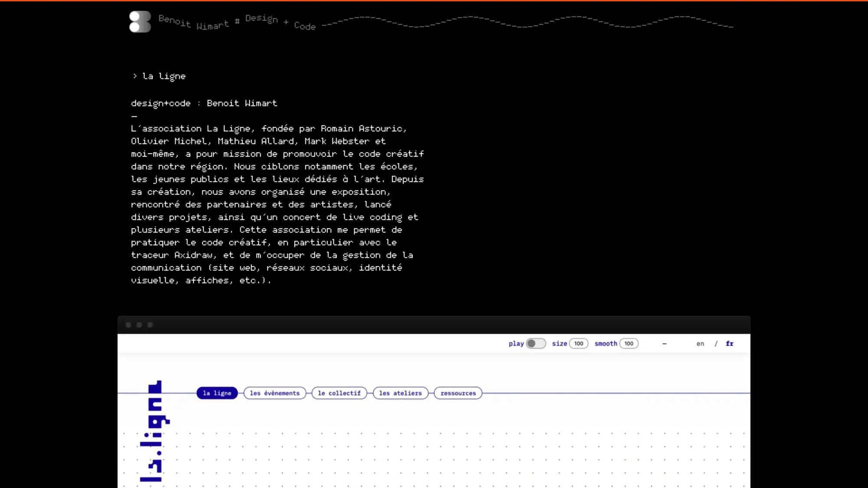
Task: Click the first mock window dot
Action: [x=128, y=325]
